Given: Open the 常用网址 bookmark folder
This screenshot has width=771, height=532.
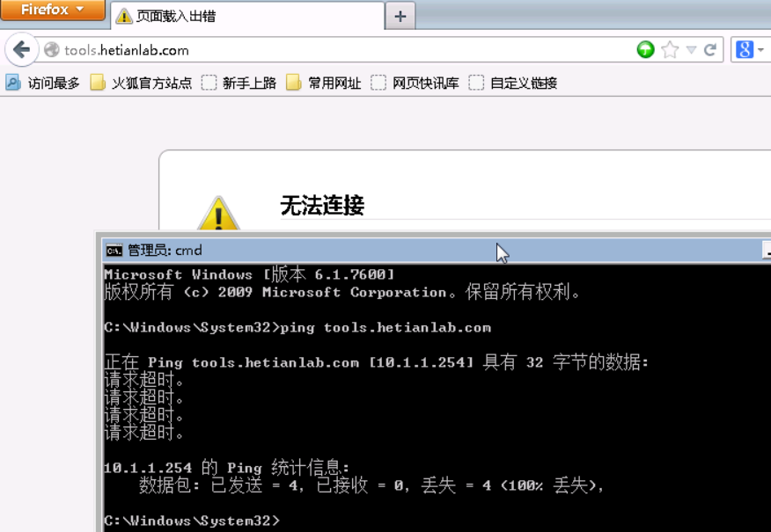Looking at the screenshot, I should point(324,83).
